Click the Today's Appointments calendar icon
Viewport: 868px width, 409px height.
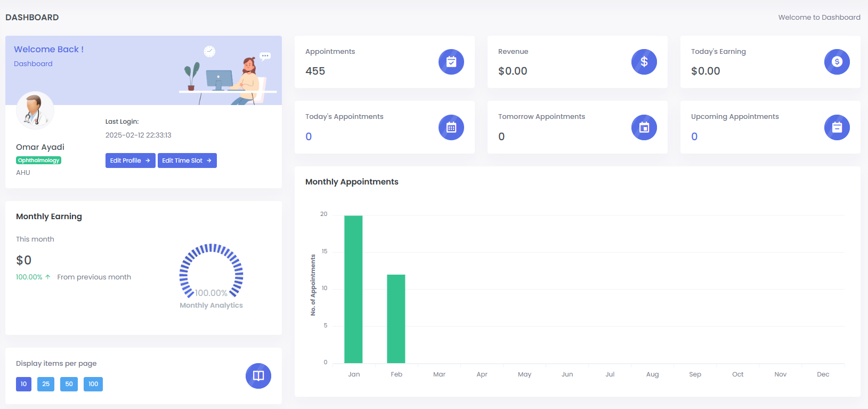[451, 127]
